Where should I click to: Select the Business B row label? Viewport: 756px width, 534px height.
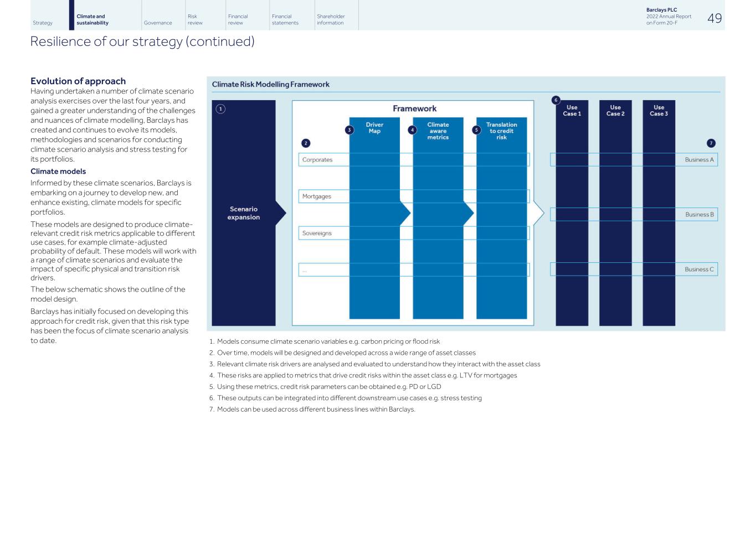point(699,215)
